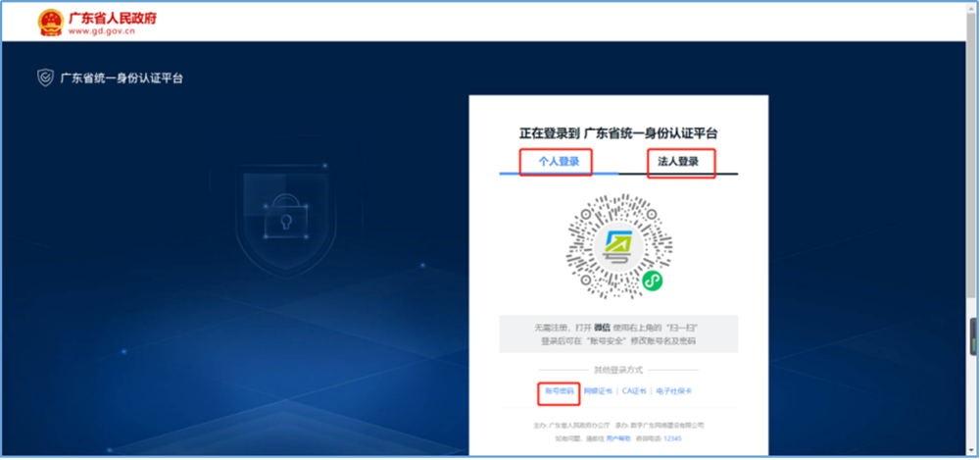This screenshot has width=980, height=460.
Task: Click the 粤 logo in QR code center
Action: (618, 246)
